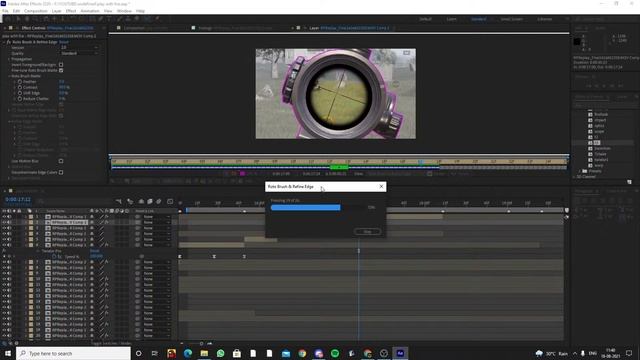This screenshot has width=640, height=360.
Task: Enable Decontaminate Edge Colors checkbox
Action: 61,172
